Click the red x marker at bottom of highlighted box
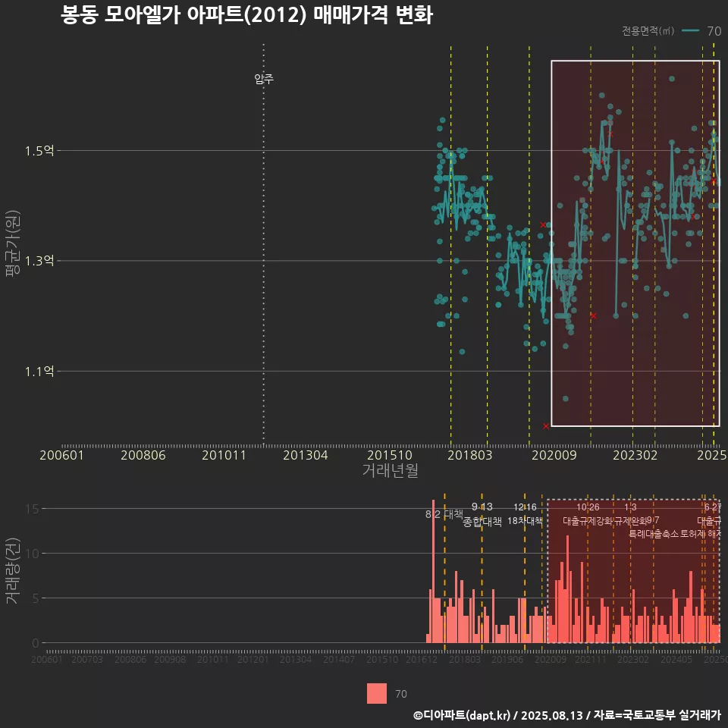 [546, 425]
